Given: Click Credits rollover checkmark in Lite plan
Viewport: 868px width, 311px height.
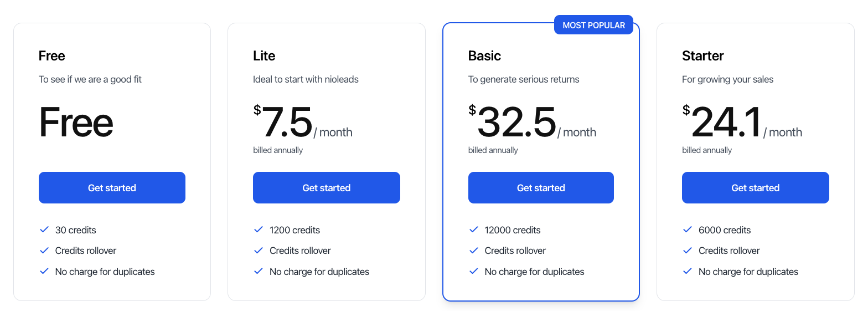Looking at the screenshot, I should point(258,251).
